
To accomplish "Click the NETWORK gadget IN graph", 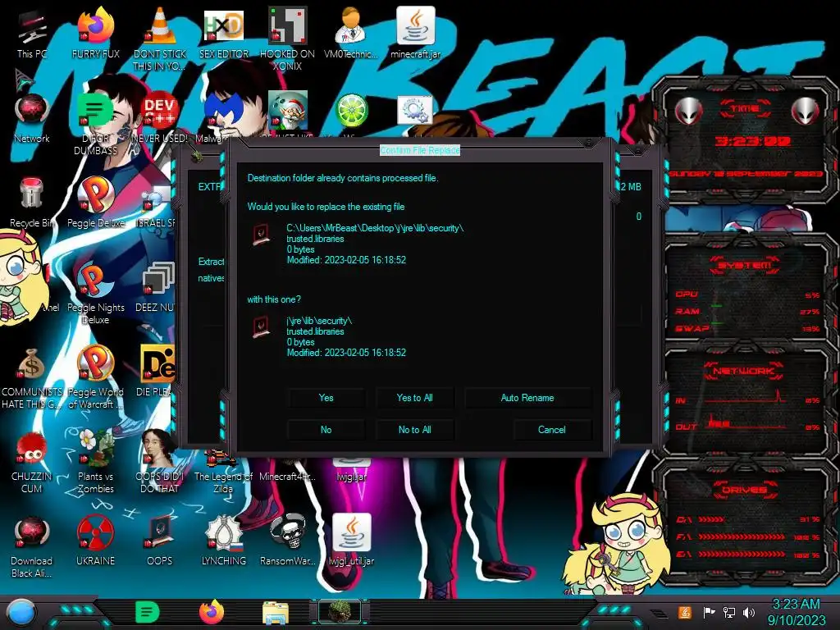I will click(x=746, y=398).
